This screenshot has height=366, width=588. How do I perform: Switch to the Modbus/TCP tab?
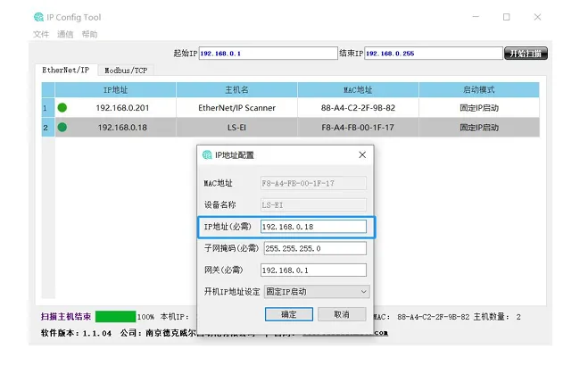point(126,70)
